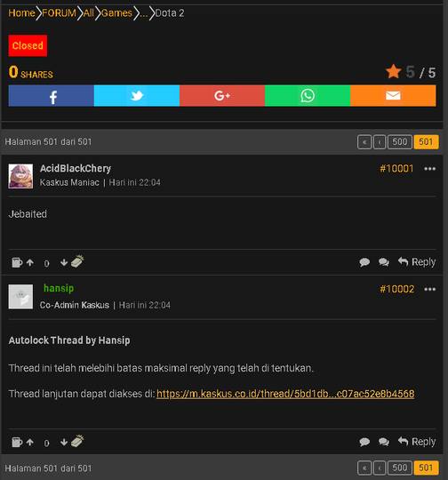Expand the collapsed breadcrumb ellipsis
This screenshot has height=480, width=448.
pos(143,13)
